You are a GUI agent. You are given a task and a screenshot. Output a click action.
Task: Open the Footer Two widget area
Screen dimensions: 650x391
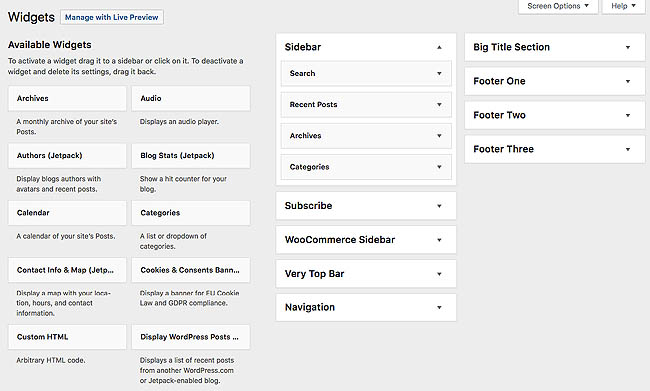click(555, 115)
